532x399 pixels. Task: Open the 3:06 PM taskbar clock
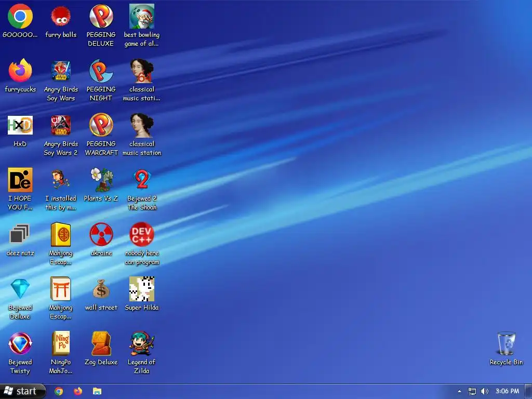point(507,391)
